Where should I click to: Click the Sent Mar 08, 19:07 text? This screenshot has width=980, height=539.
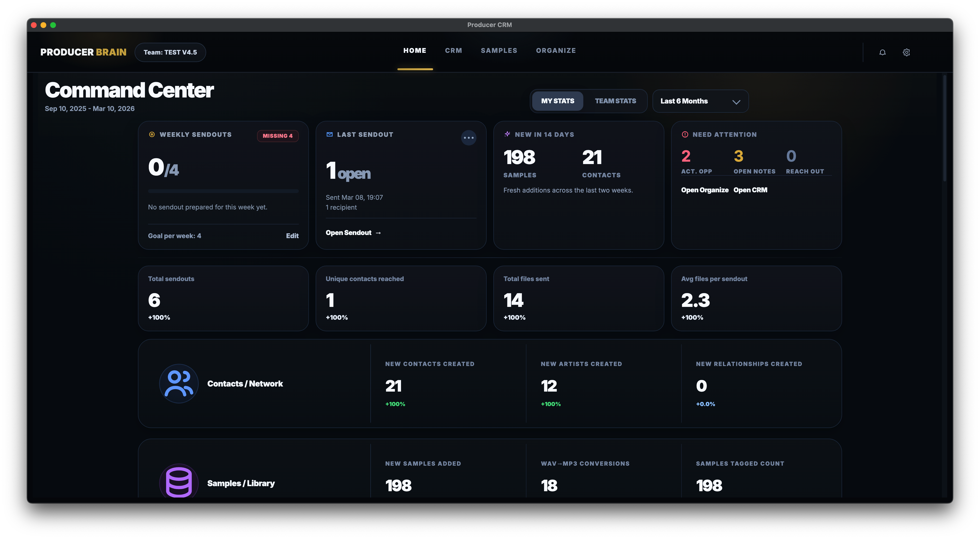(354, 198)
